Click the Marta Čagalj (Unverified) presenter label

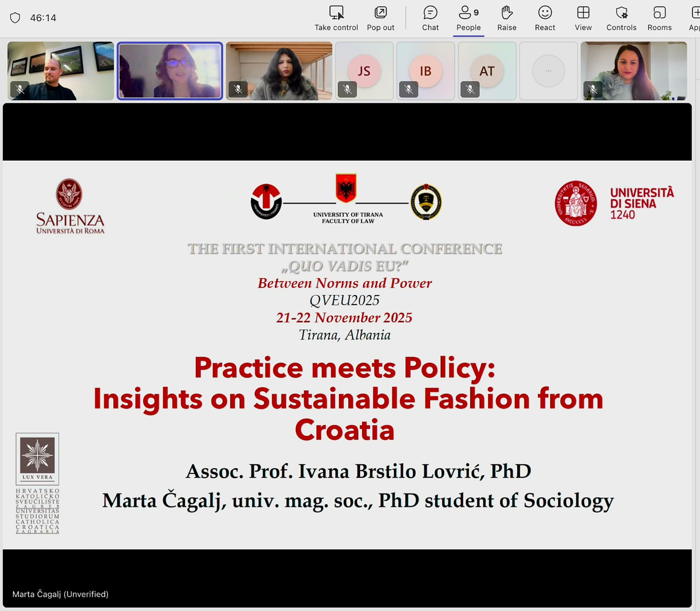tap(60, 594)
